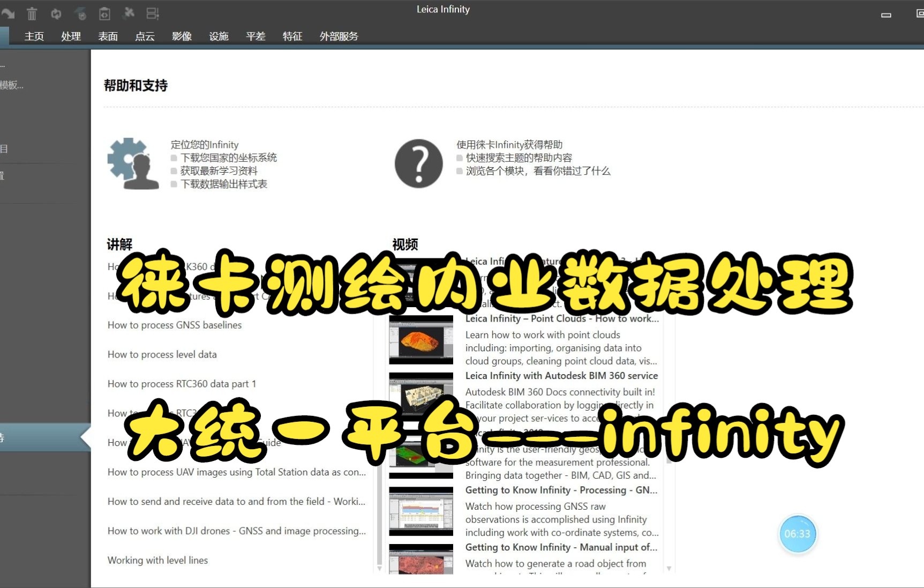924x588 pixels.
Task: Open the 处理 ribbon tab
Action: 71,36
